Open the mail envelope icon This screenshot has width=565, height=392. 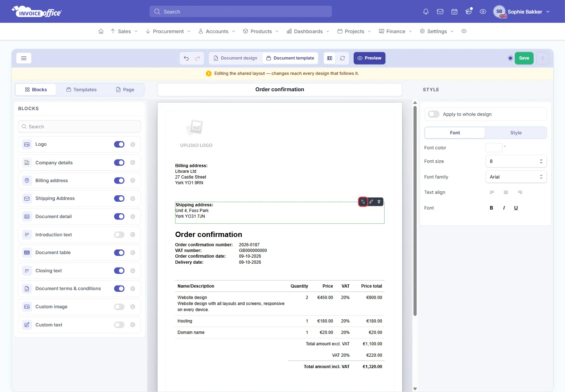click(440, 12)
